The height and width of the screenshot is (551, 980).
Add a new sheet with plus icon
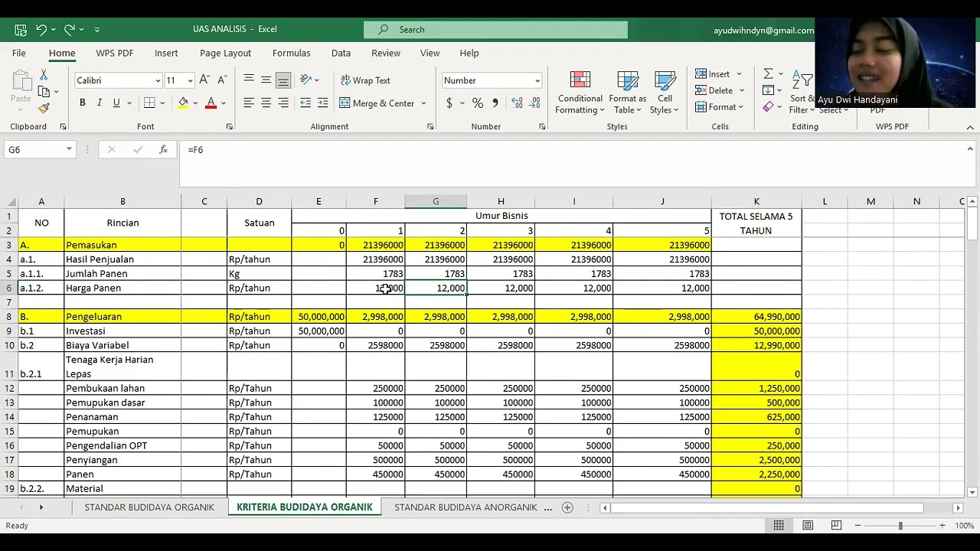tap(567, 507)
